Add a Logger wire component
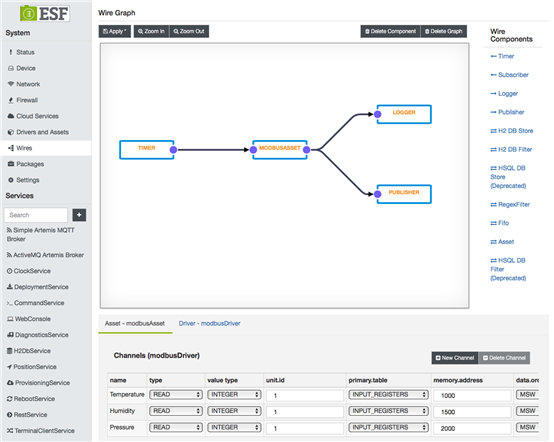 504,94
